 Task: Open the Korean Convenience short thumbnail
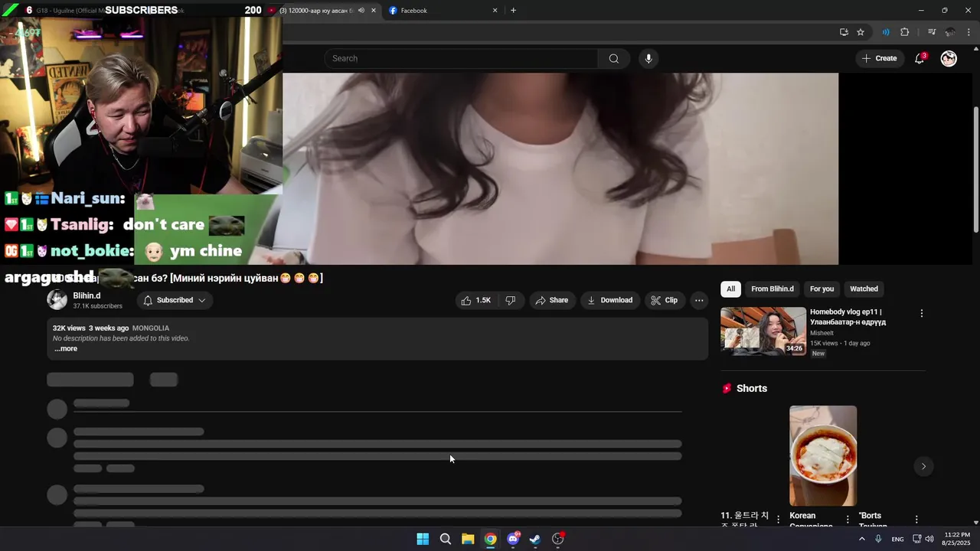click(823, 456)
